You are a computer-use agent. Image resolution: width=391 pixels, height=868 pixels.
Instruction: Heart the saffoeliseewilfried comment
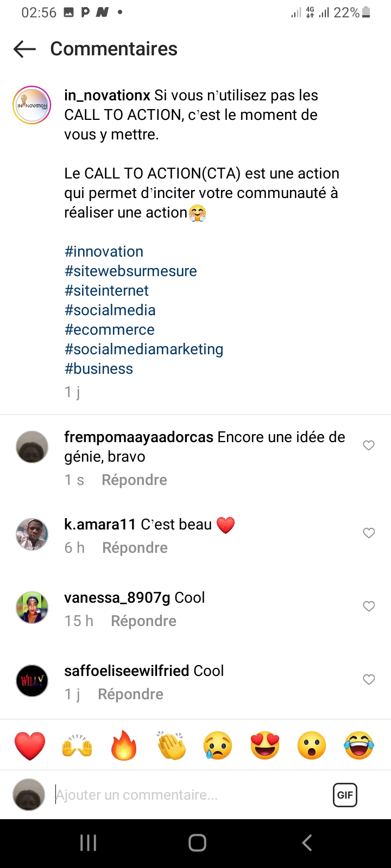[369, 679]
